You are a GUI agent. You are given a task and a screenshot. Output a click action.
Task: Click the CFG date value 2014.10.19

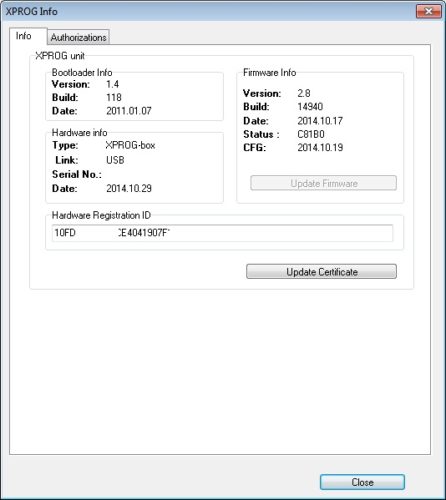coord(320,148)
